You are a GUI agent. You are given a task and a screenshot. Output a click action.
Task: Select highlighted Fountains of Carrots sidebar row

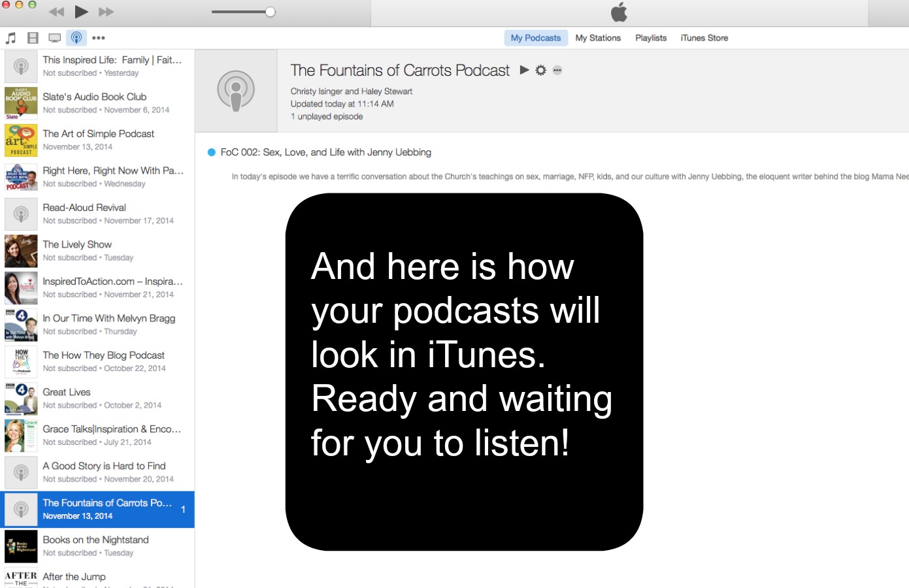97,509
